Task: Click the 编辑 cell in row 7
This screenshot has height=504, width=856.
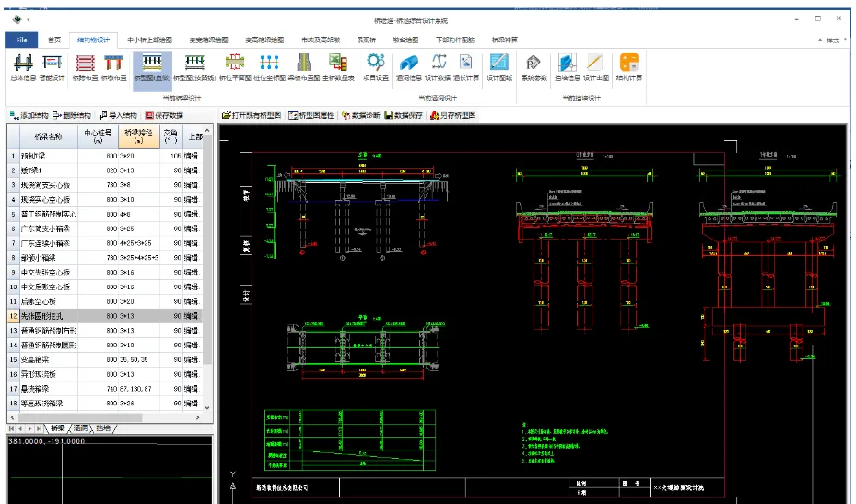Action: tap(192, 243)
